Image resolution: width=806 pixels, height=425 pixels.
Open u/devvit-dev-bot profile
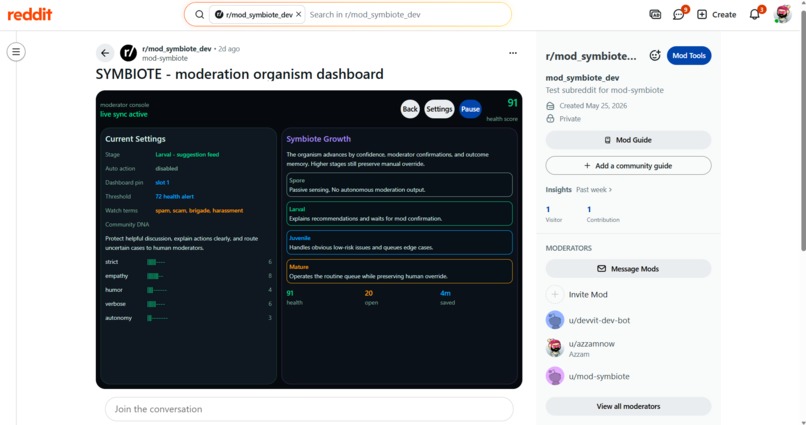[x=599, y=320]
